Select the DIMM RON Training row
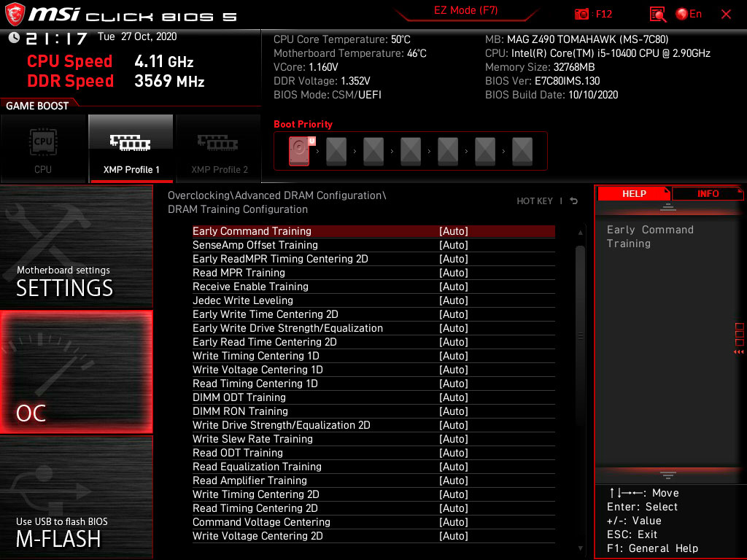 click(x=373, y=411)
